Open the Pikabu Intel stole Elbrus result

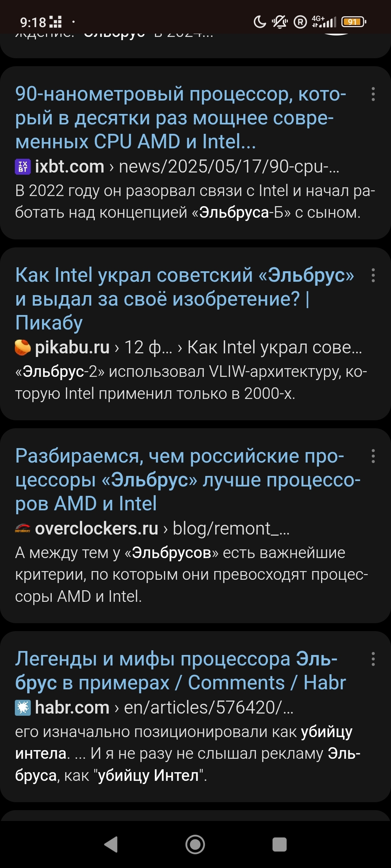[x=184, y=298]
